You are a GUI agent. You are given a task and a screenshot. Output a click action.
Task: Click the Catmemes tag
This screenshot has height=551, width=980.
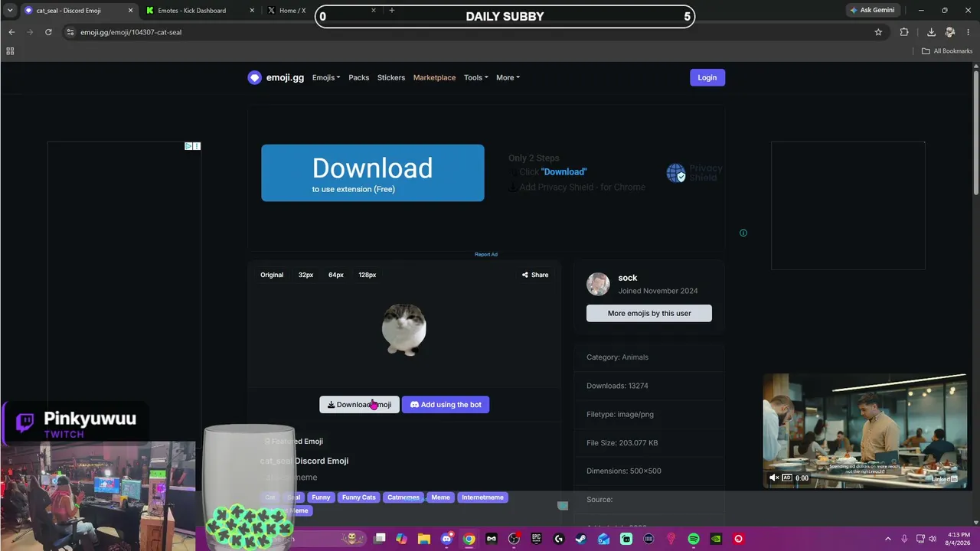[403, 497]
